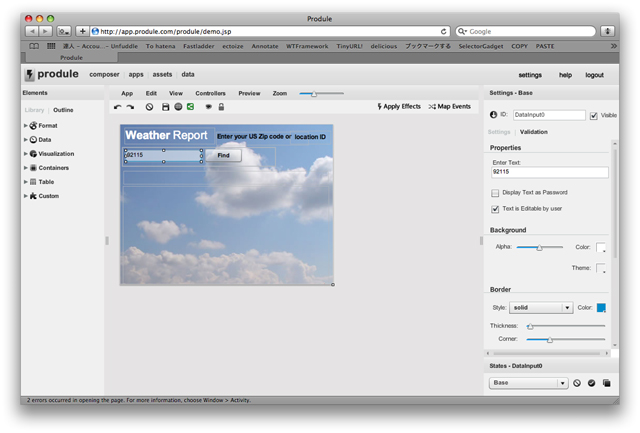Click the add bookmark plus button
The image size is (640, 433).
click(x=82, y=31)
